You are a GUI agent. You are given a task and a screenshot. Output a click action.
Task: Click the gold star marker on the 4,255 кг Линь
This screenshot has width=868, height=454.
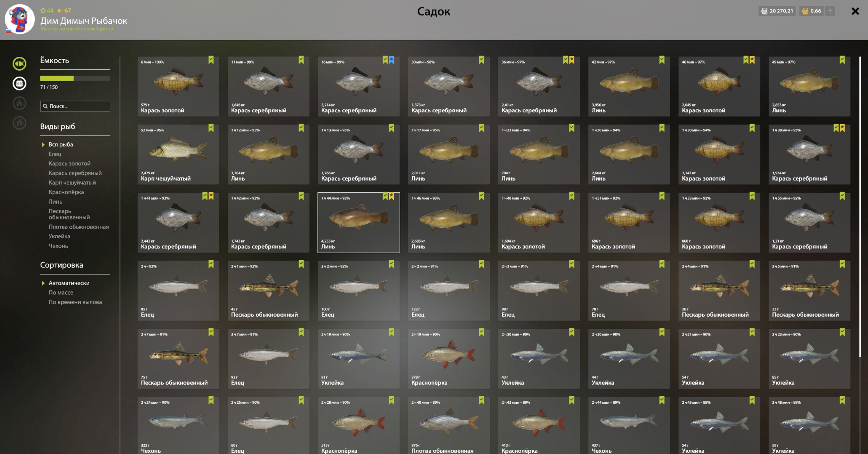(x=391, y=196)
